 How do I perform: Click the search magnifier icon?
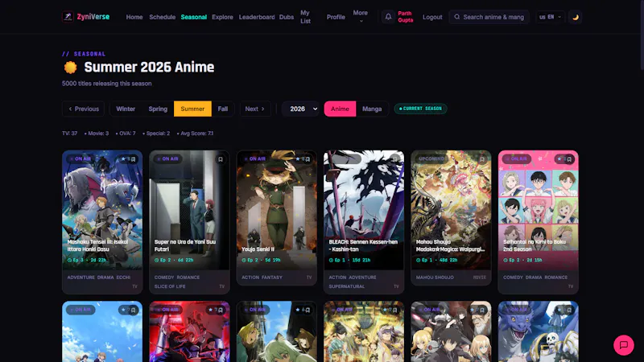pos(456,17)
